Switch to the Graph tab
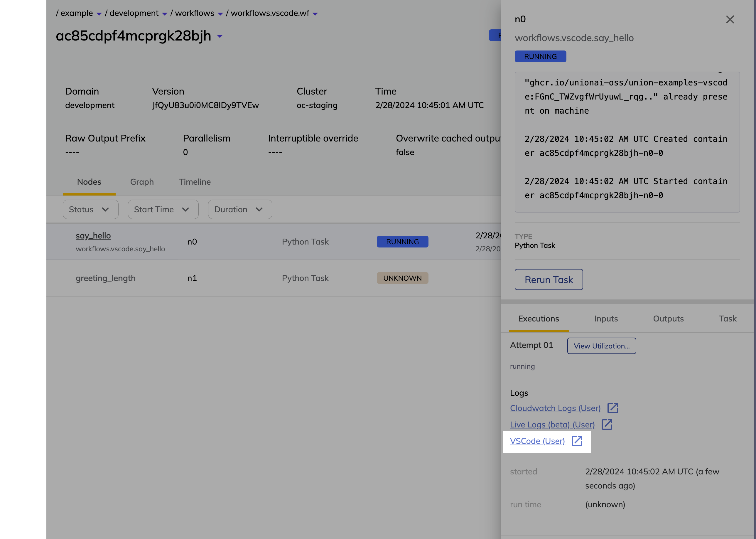The width and height of the screenshot is (756, 539). coord(142,182)
